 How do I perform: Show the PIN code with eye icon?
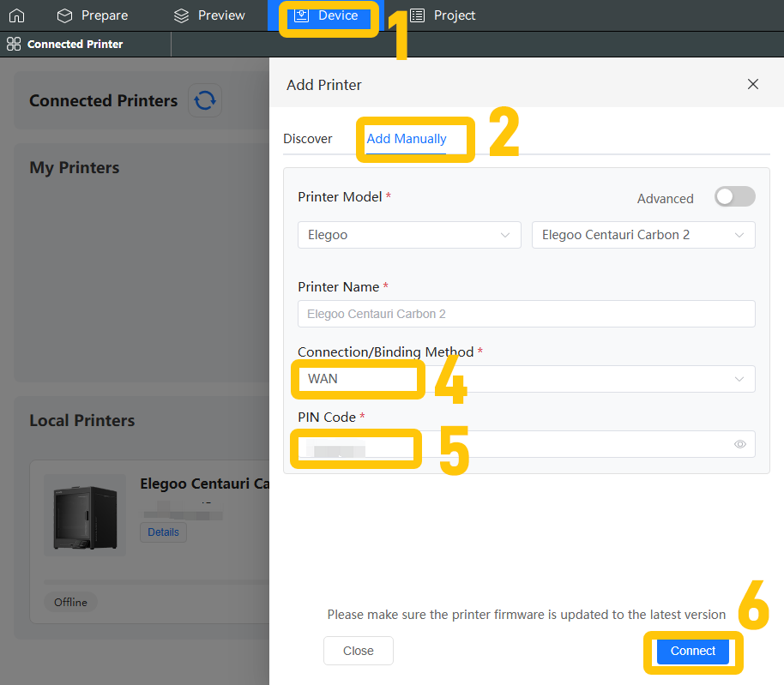coord(740,444)
